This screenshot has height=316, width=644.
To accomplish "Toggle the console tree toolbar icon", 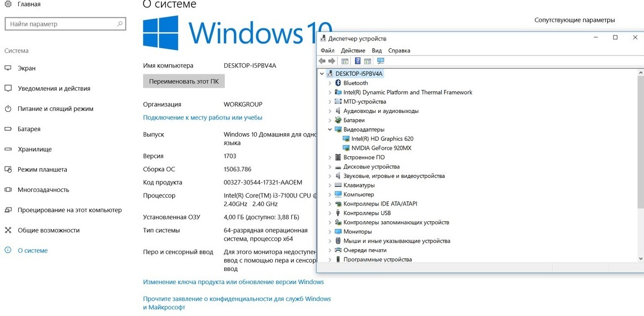I will 345,61.
